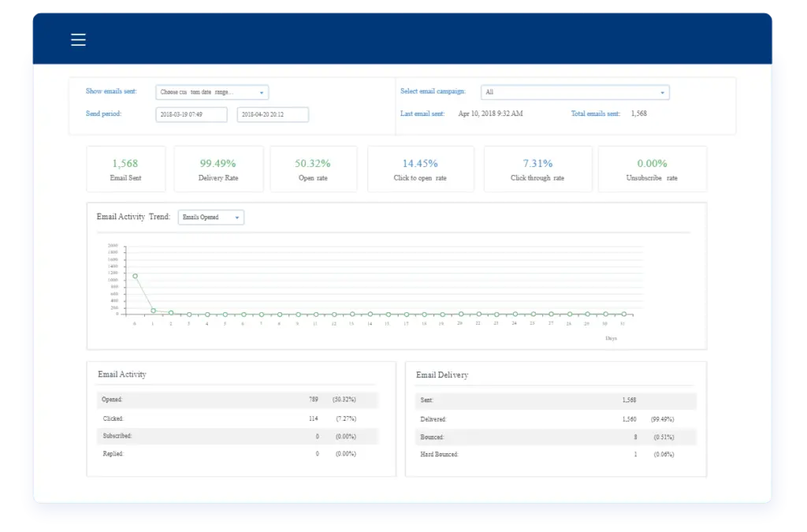This screenshot has width=807, height=532.
Task: Click the send period start date field
Action: click(192, 114)
